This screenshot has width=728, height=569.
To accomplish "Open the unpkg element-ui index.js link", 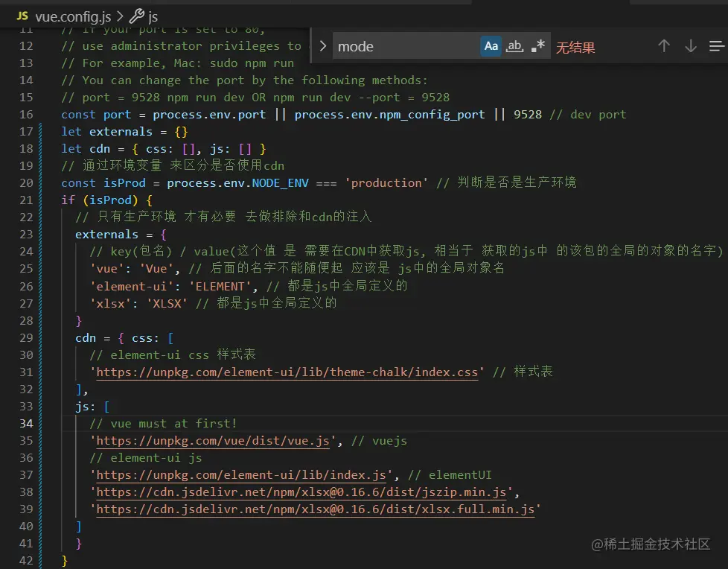I will point(238,474).
